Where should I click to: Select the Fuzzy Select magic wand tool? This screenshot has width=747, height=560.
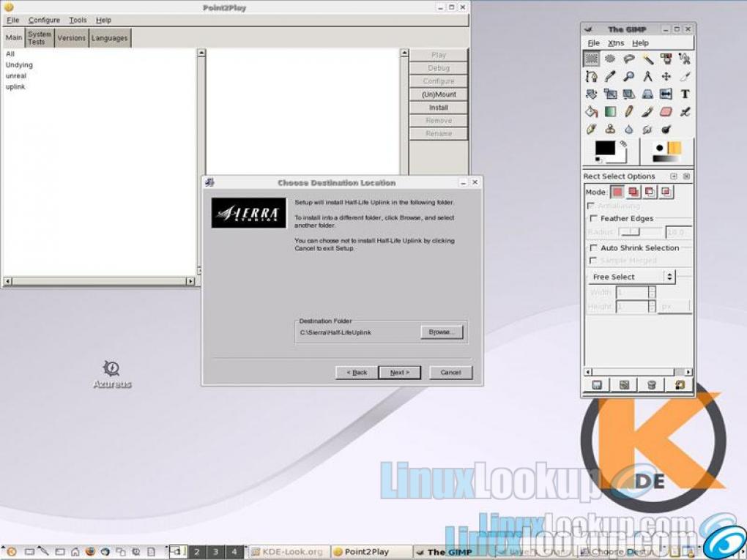[647, 59]
